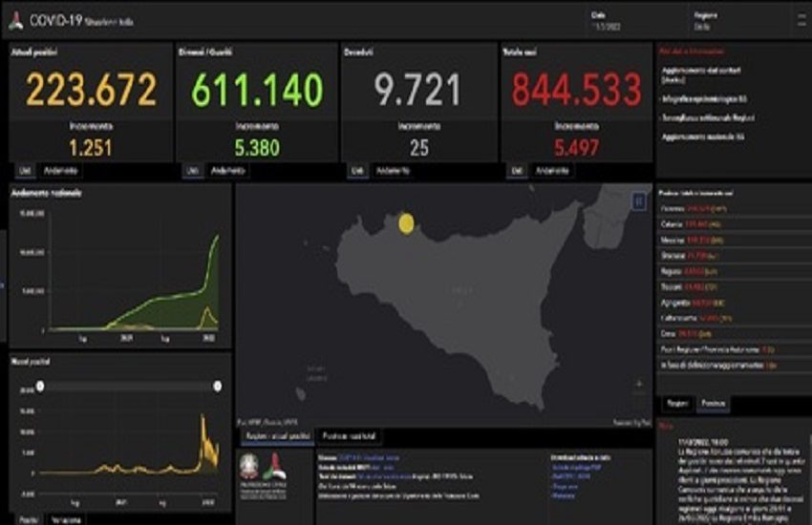Click the left handle of chart range slider
This screenshot has height=525, width=812.
point(40,386)
